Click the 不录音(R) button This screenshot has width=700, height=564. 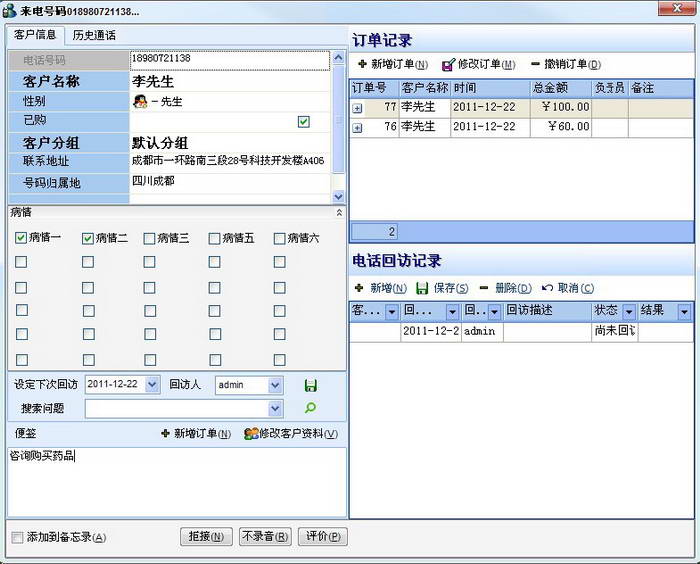[x=265, y=536]
